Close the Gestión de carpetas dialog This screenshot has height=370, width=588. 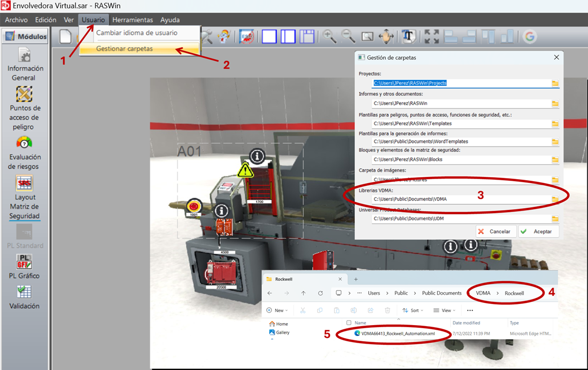[557, 57]
